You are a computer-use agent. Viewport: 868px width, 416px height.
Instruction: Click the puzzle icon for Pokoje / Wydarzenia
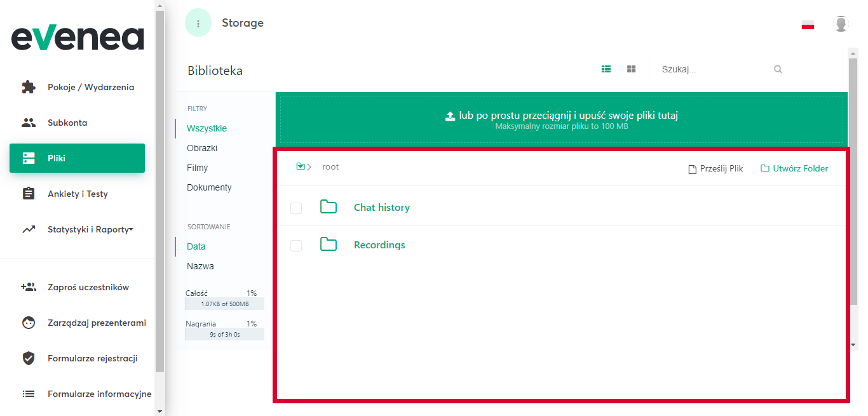coord(29,87)
